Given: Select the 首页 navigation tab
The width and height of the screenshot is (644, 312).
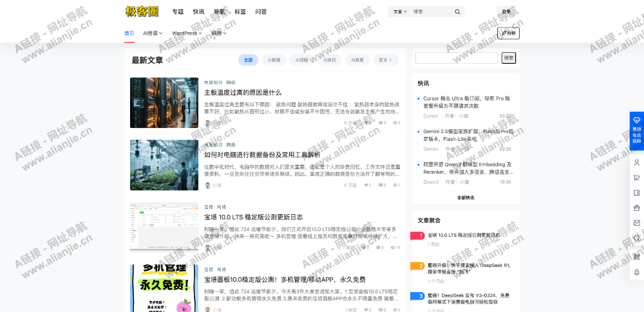Looking at the screenshot, I should (x=129, y=33).
